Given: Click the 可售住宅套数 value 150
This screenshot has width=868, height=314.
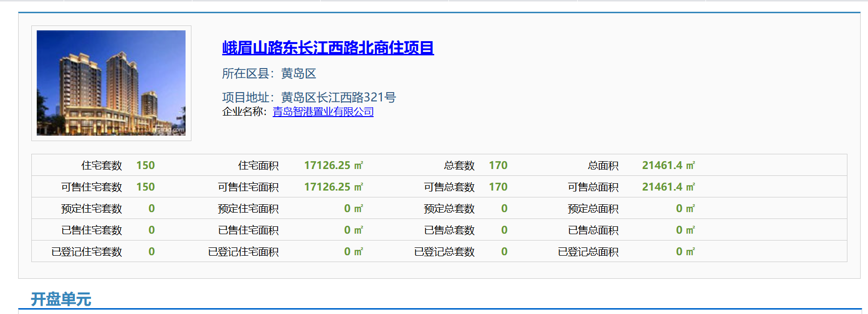Looking at the screenshot, I should pyautogui.click(x=145, y=187).
